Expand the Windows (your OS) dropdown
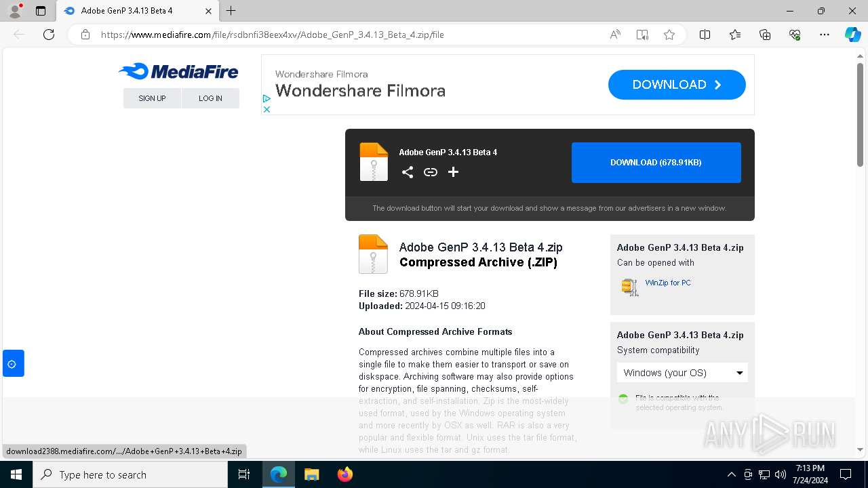The image size is (868, 488). pos(682,373)
